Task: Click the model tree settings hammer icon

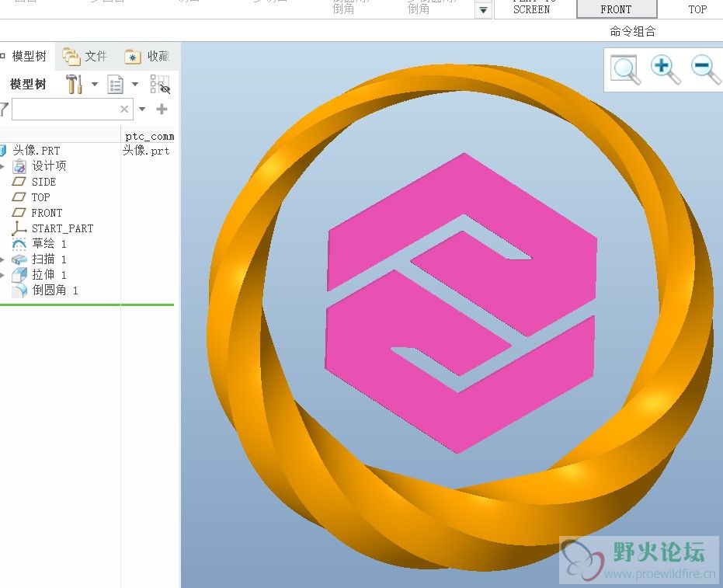Action: 74,84
